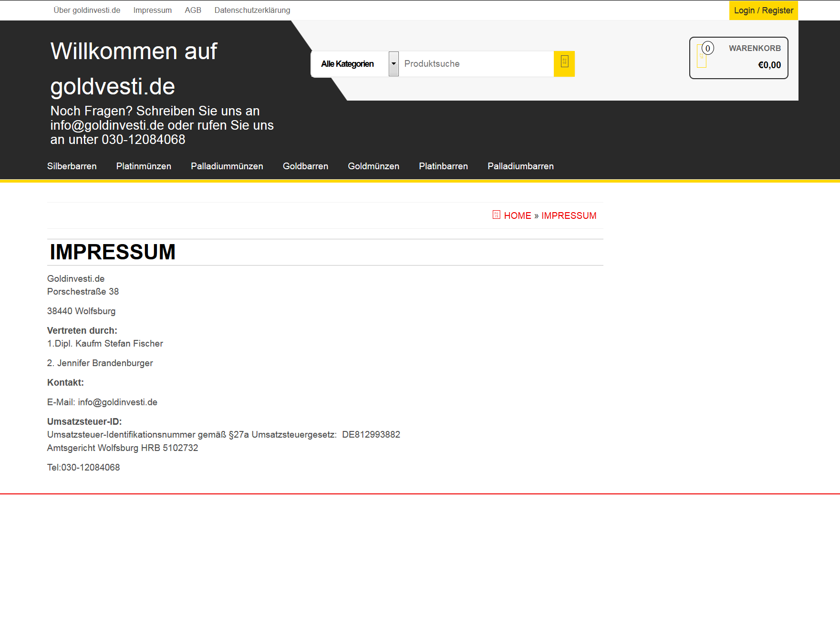This screenshot has width=840, height=635.
Task: Click the Tel:030-12084068 text
Action: click(x=83, y=468)
